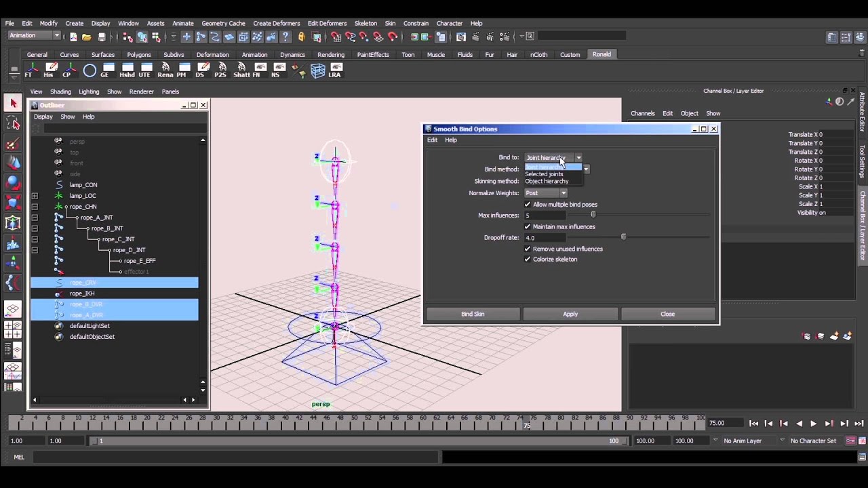Click the play forwards button
Screen dimensions: 868x488
[813, 424]
